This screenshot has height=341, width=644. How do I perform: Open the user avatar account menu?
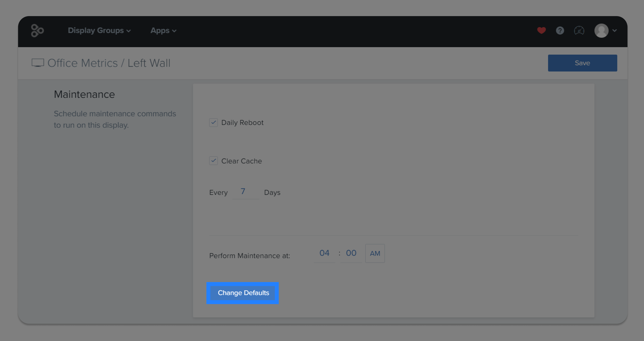605,30
